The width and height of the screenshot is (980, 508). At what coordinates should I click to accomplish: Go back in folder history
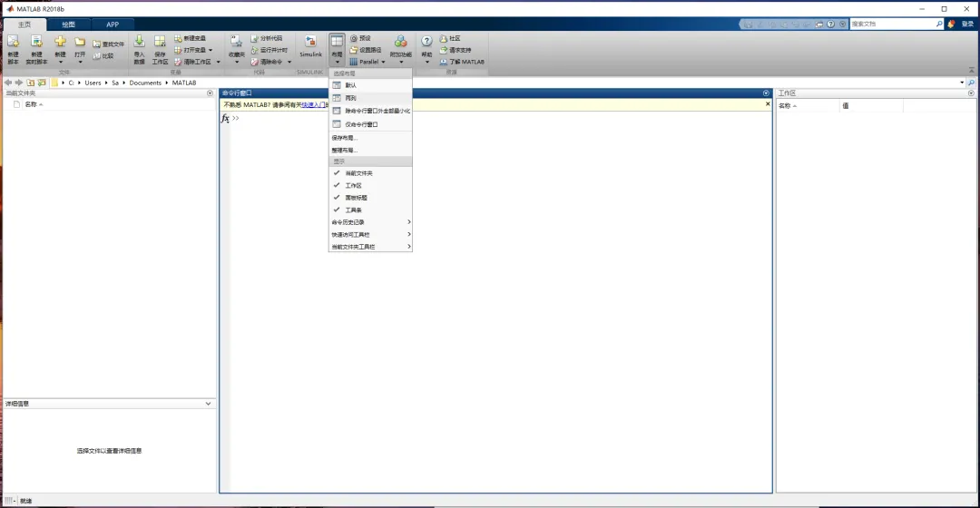pos(7,83)
